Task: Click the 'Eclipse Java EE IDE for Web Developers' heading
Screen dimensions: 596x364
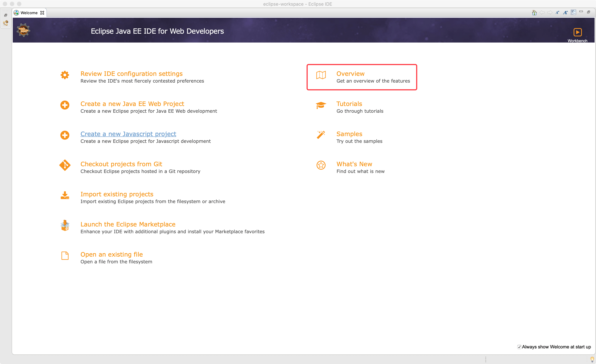Action: pos(157,31)
